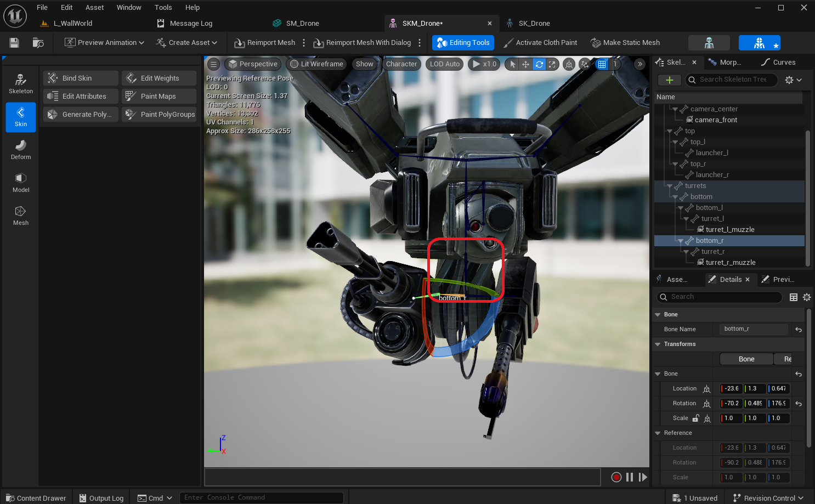Open the Details panel settings gear

(807, 297)
